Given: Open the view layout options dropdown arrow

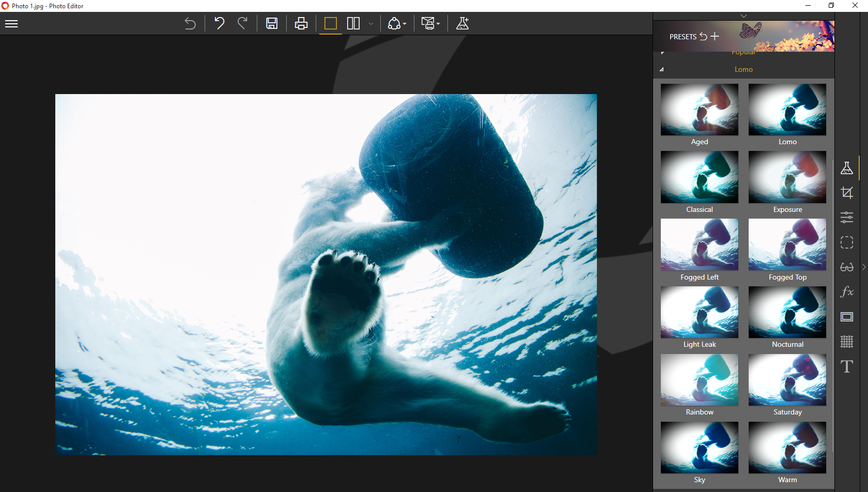Looking at the screenshot, I should point(371,24).
